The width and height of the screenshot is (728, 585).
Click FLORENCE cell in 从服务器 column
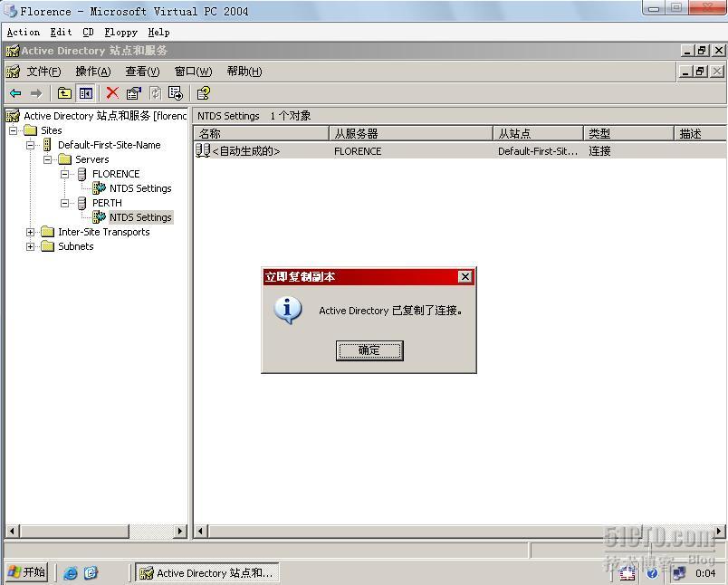[358, 151]
